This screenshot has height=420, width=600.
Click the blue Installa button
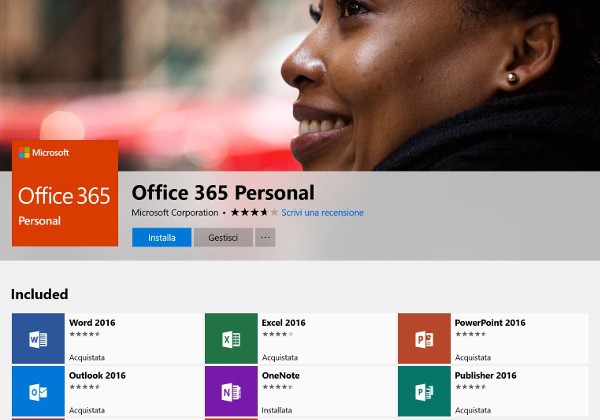[x=162, y=238]
